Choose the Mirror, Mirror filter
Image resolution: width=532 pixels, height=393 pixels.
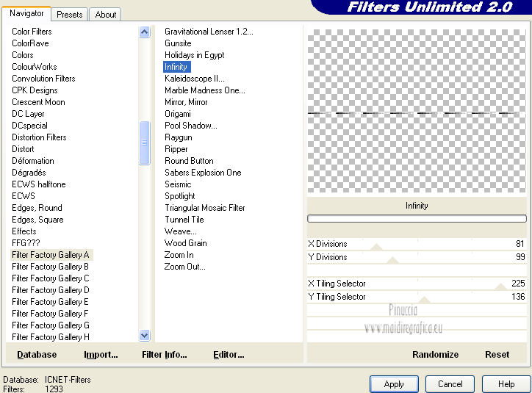pyautogui.click(x=186, y=102)
